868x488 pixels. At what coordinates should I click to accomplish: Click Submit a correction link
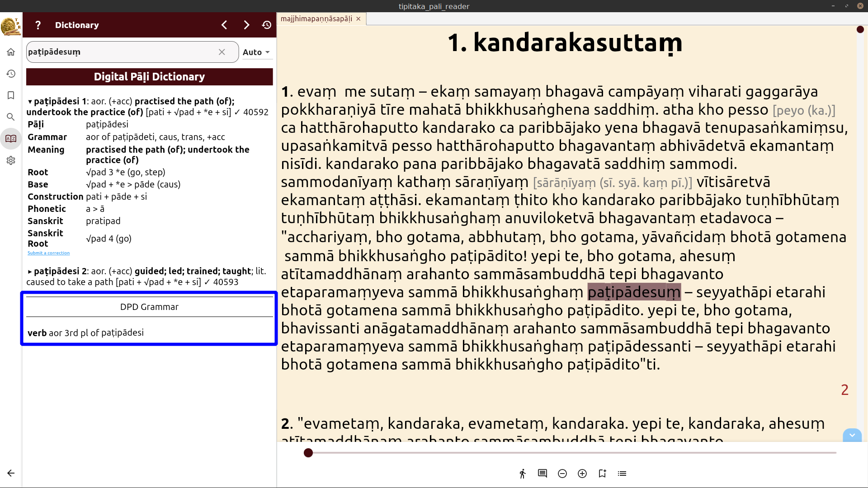(49, 253)
